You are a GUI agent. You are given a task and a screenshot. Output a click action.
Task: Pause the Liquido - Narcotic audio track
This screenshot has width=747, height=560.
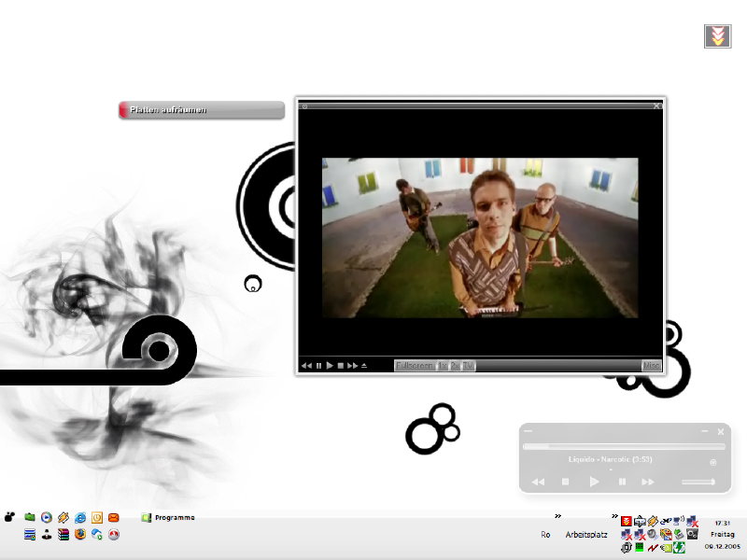[x=622, y=482]
